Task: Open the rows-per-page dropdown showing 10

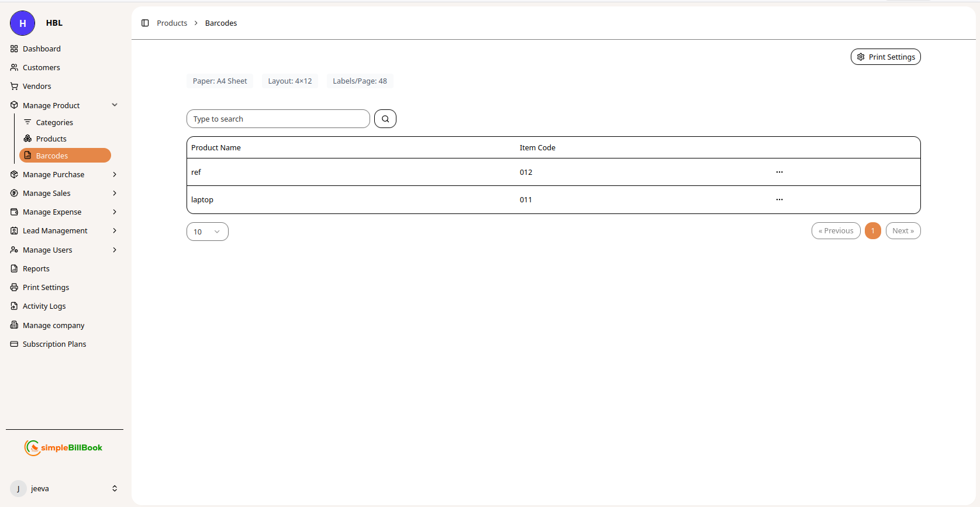Action: pos(207,232)
